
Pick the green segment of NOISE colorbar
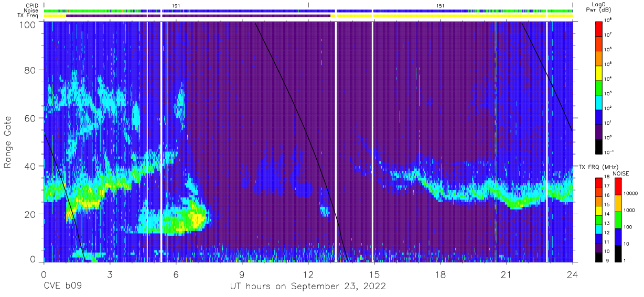[617, 219]
